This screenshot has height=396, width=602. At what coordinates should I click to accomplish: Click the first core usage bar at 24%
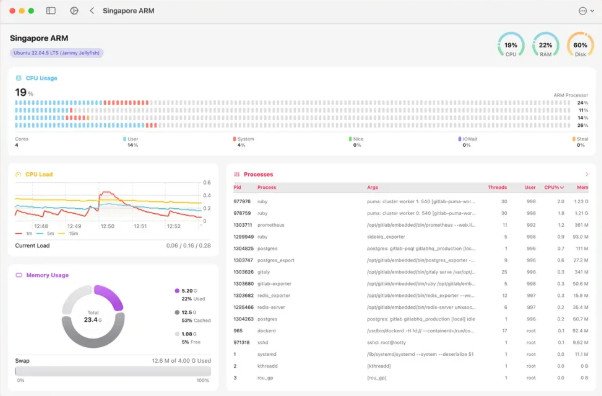pos(293,103)
